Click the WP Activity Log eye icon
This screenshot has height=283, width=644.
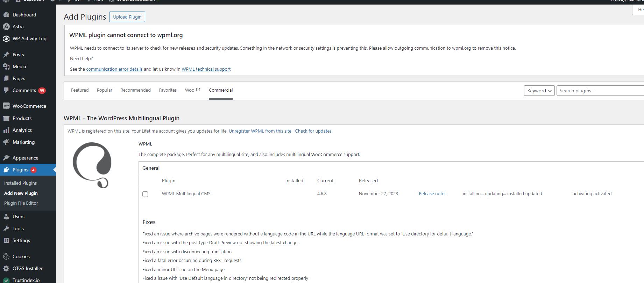(x=6, y=38)
